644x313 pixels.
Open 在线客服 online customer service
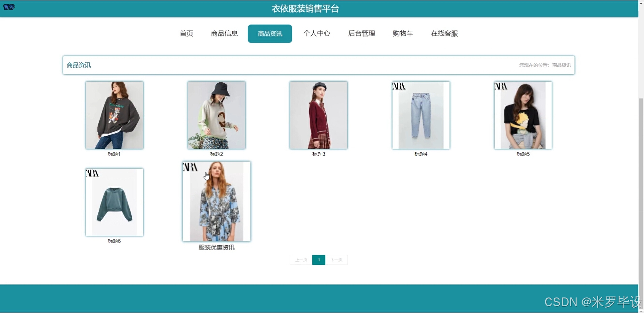444,33
